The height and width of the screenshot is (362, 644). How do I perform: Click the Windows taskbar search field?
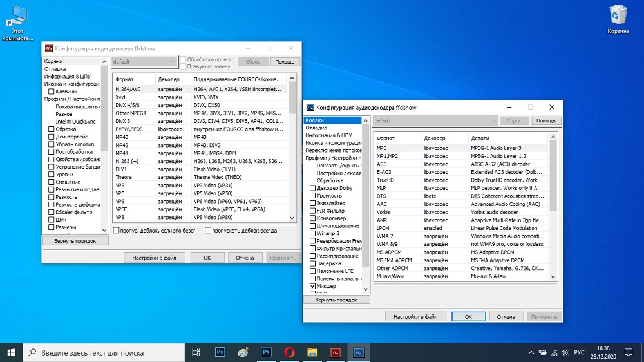(x=104, y=352)
